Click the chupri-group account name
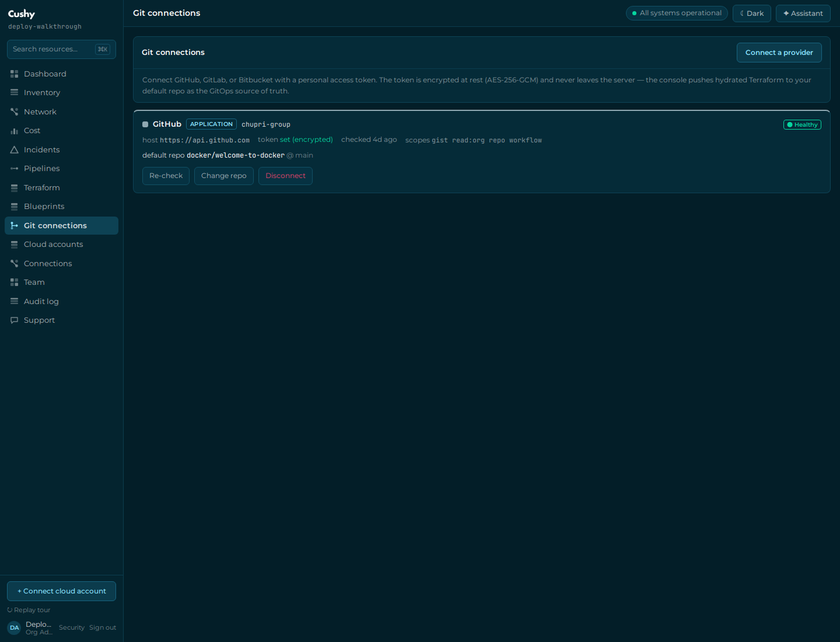Viewport: 840px width, 642px height. [x=266, y=125]
